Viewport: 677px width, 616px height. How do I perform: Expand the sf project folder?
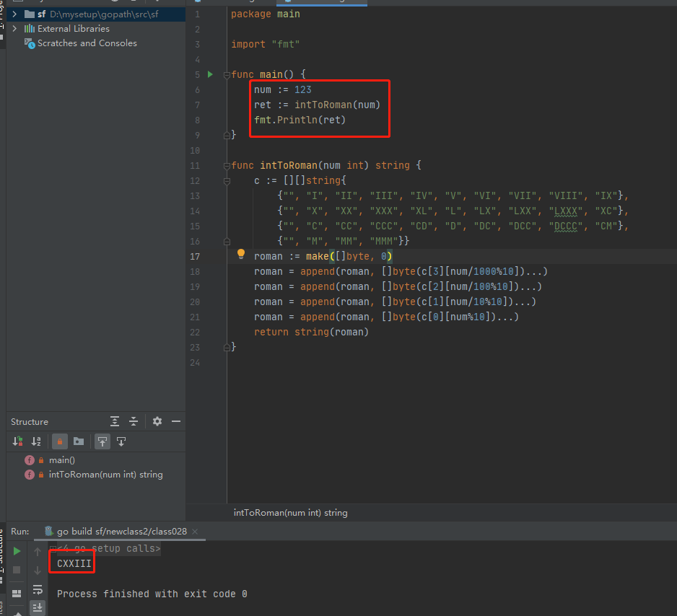coord(14,14)
